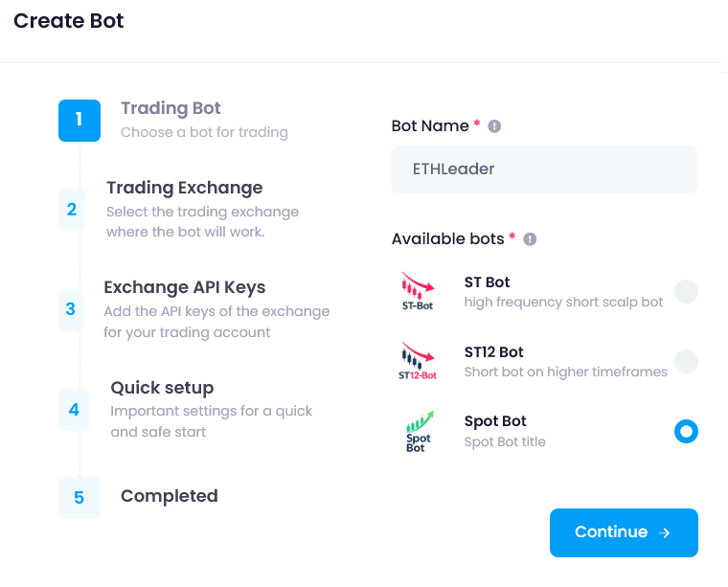Click the step 5 number badge
The height and width of the screenshot is (587, 728).
[x=79, y=498]
